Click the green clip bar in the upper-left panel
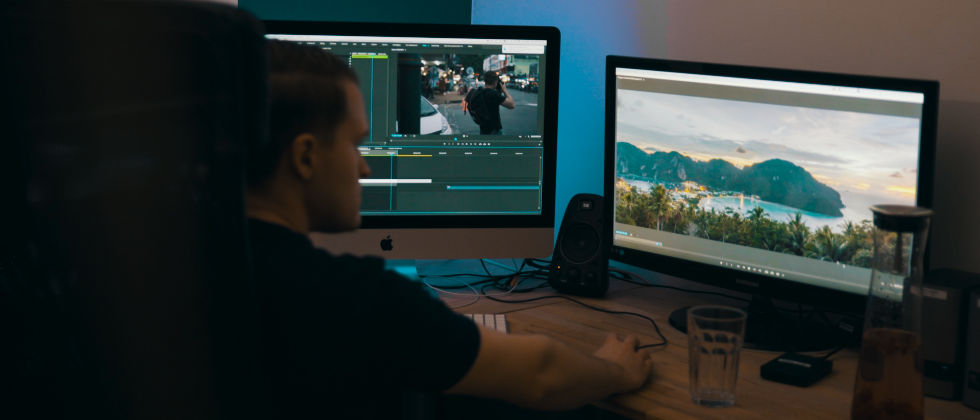 (x=370, y=56)
